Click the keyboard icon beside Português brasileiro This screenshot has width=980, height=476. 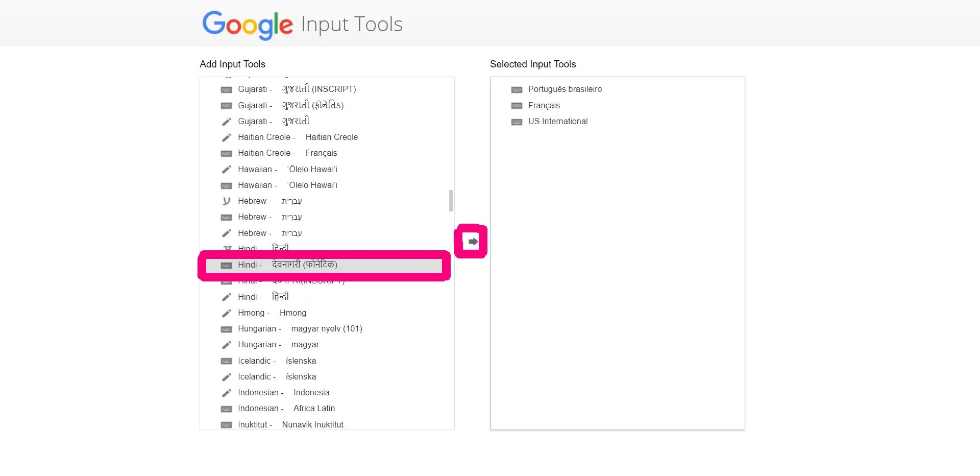(517, 89)
